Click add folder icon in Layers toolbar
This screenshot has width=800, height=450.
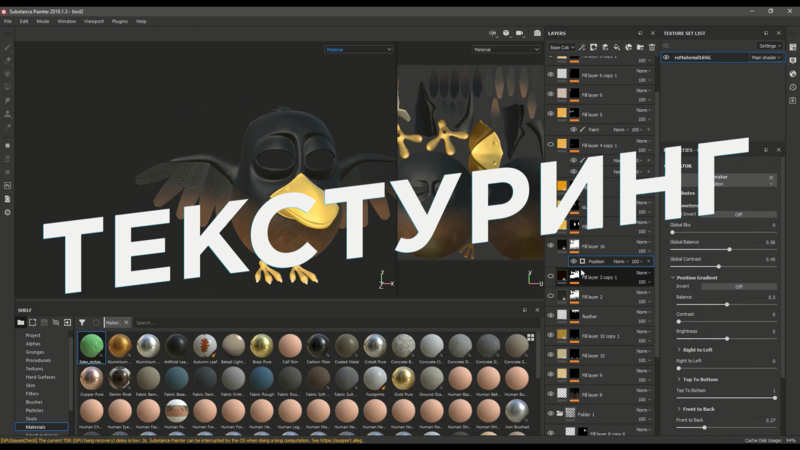pos(640,47)
